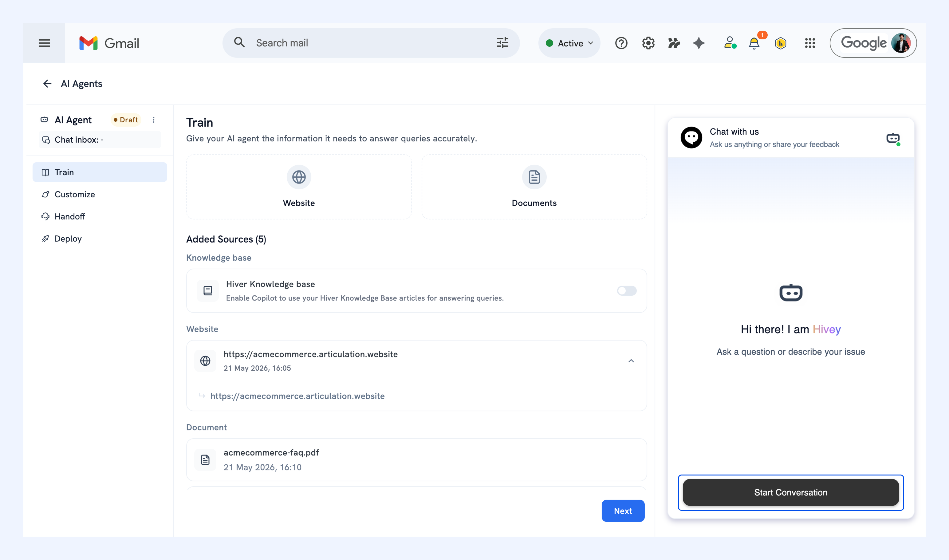Open the Active status dropdown
Image resolution: width=949 pixels, height=560 pixels.
[569, 43]
